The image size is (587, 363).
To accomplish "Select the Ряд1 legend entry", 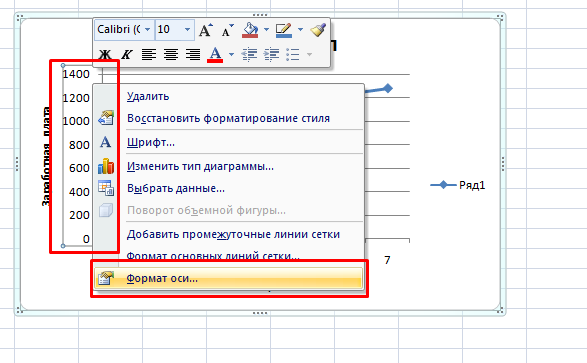I will pyautogui.click(x=457, y=185).
